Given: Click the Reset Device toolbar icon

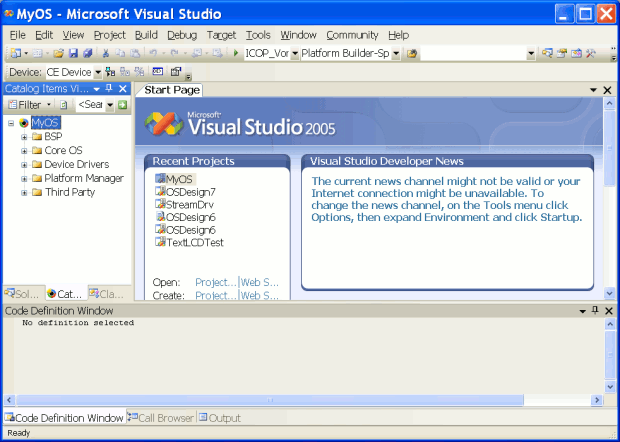Looking at the screenshot, I should click(x=139, y=72).
